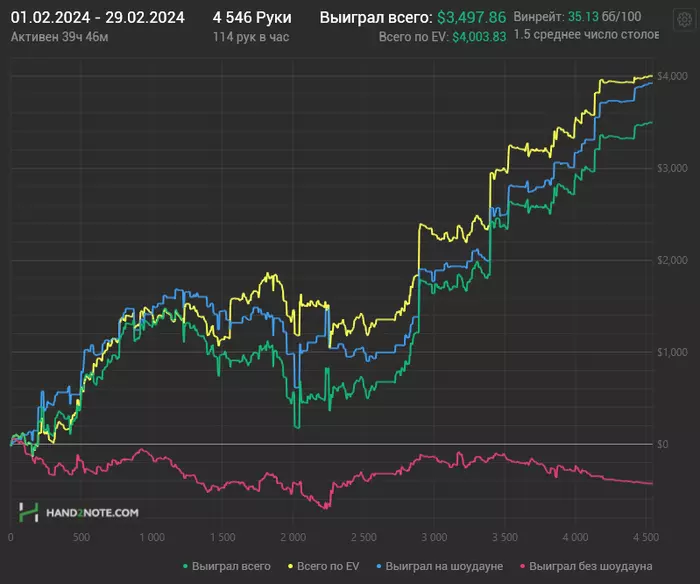
Task: Click the 2 000 x-axis label
Action: [x=293, y=537]
